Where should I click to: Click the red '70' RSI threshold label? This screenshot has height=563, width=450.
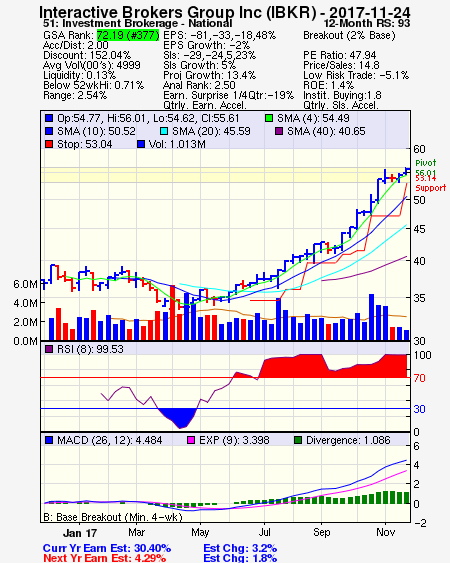[419, 378]
